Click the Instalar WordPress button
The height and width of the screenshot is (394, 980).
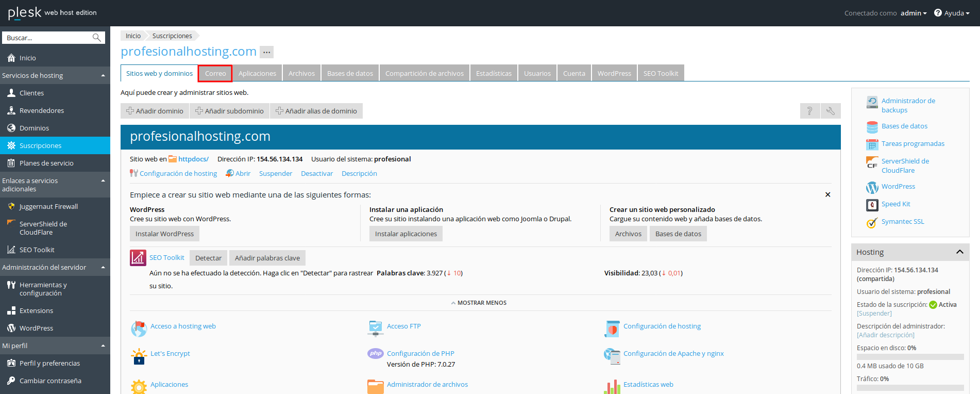pos(164,234)
